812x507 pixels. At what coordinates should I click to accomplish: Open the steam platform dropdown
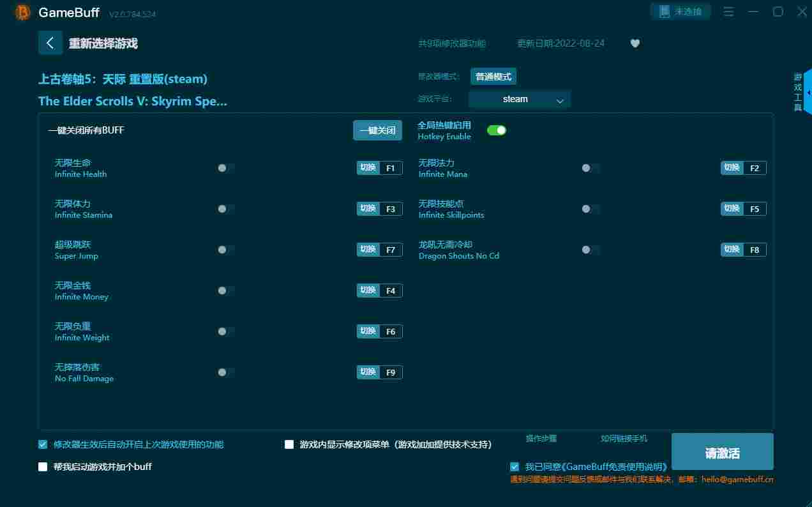pyautogui.click(x=520, y=99)
